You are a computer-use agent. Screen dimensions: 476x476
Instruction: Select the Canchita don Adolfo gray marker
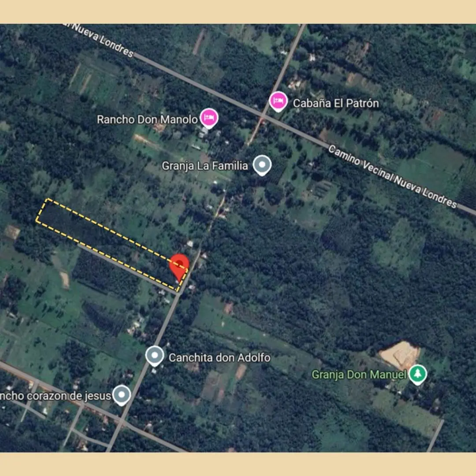coord(155,356)
